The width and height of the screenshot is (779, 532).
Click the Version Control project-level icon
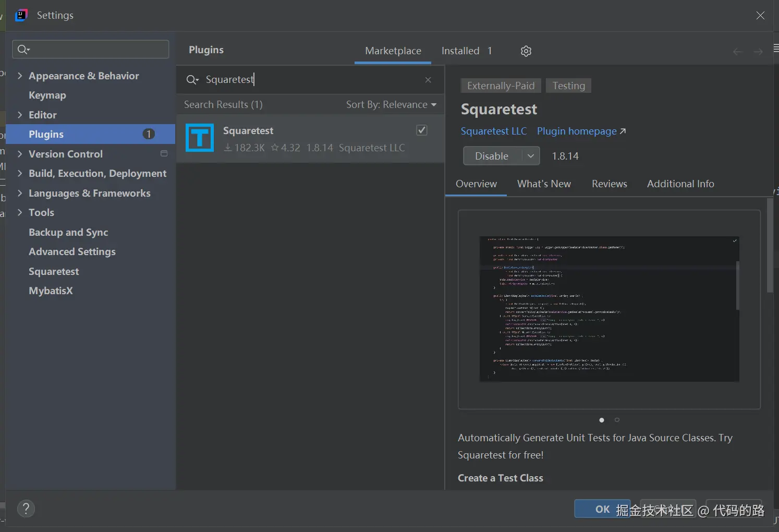tap(164, 153)
